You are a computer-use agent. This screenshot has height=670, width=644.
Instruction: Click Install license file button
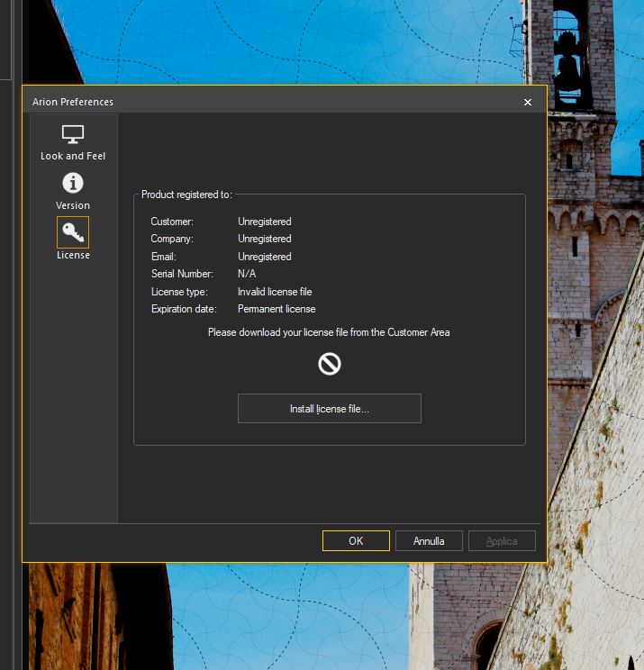click(x=330, y=409)
